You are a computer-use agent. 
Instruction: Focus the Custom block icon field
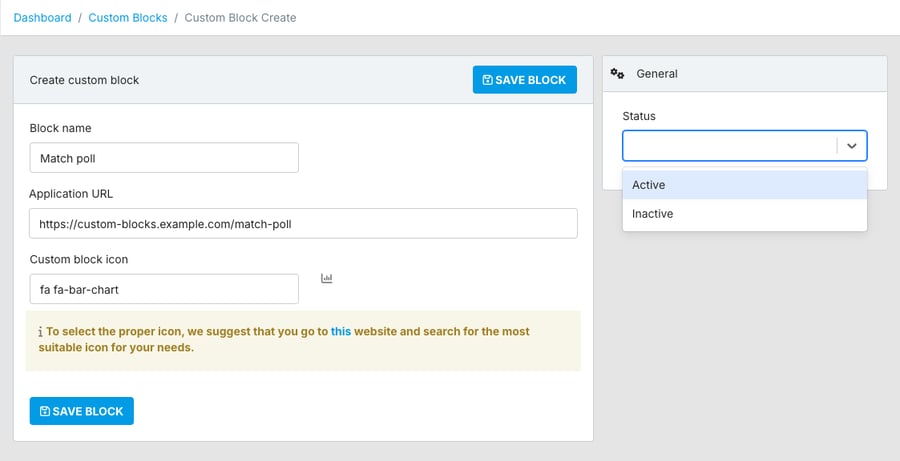(x=164, y=289)
